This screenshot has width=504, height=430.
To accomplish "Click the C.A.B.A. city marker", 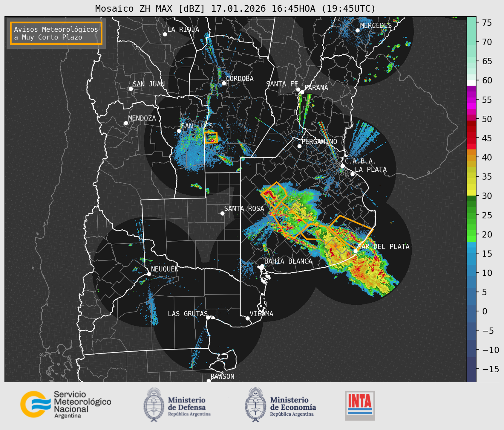I will click(x=343, y=166).
